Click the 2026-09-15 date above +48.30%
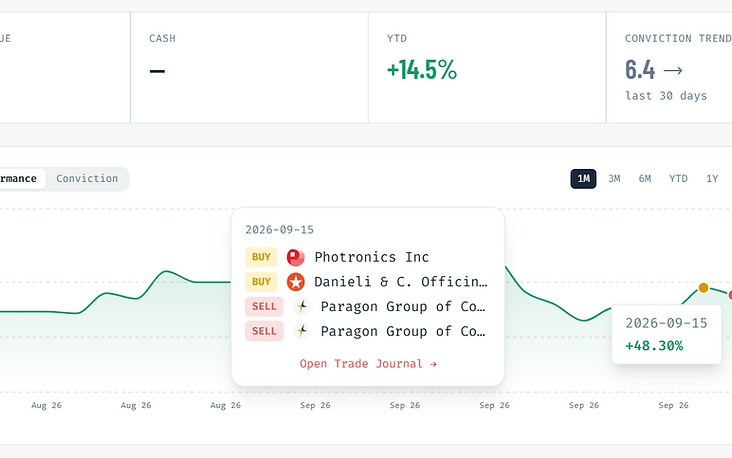This screenshot has width=732, height=458. click(x=666, y=323)
